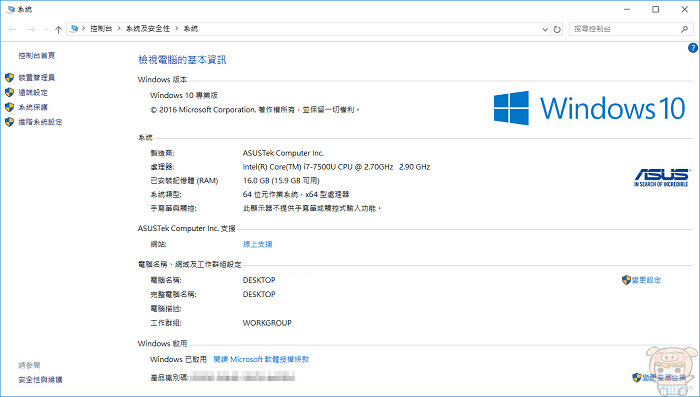Click Windows 已啟用 status text
The height and width of the screenshot is (397, 700).
(179, 359)
